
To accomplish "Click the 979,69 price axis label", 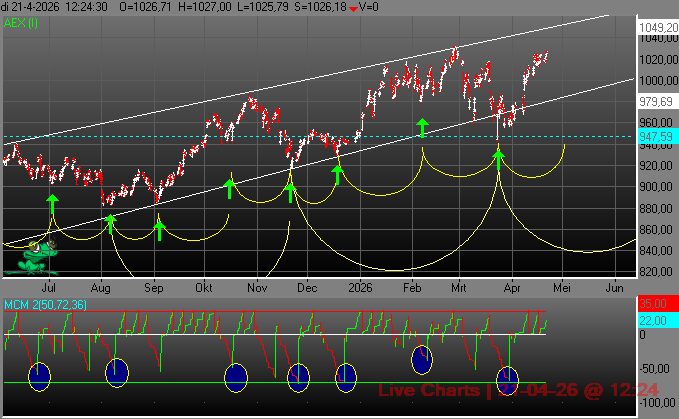I will point(656,101).
